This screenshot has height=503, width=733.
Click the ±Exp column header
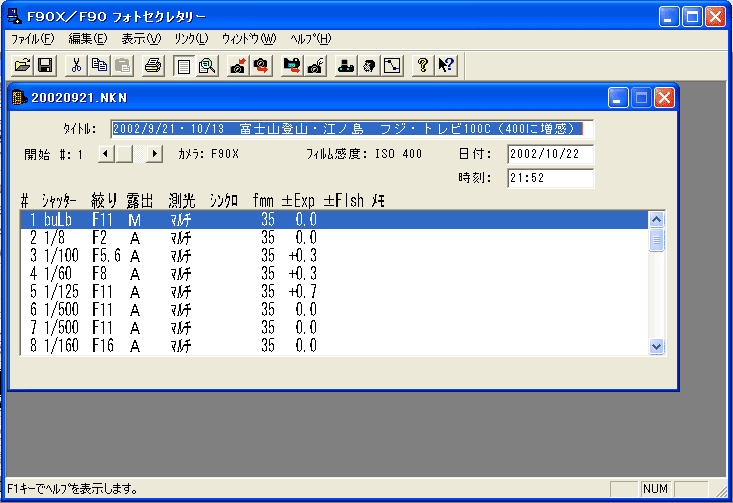(298, 201)
